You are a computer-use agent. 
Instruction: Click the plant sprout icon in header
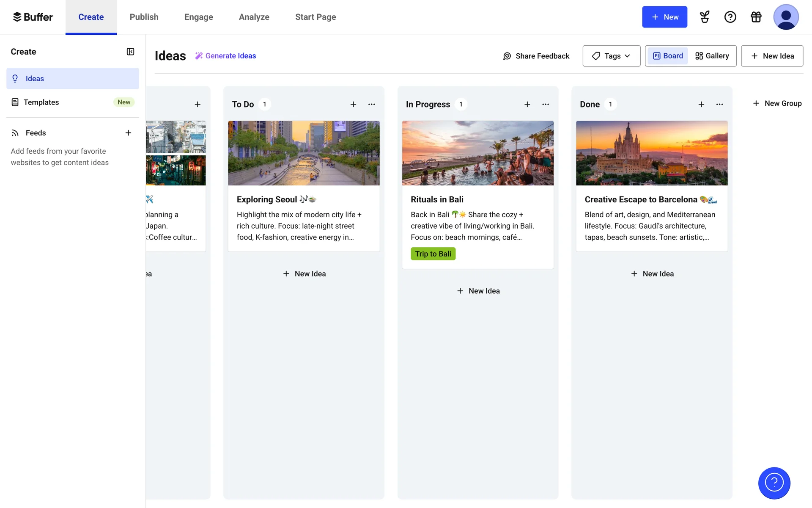pos(705,17)
